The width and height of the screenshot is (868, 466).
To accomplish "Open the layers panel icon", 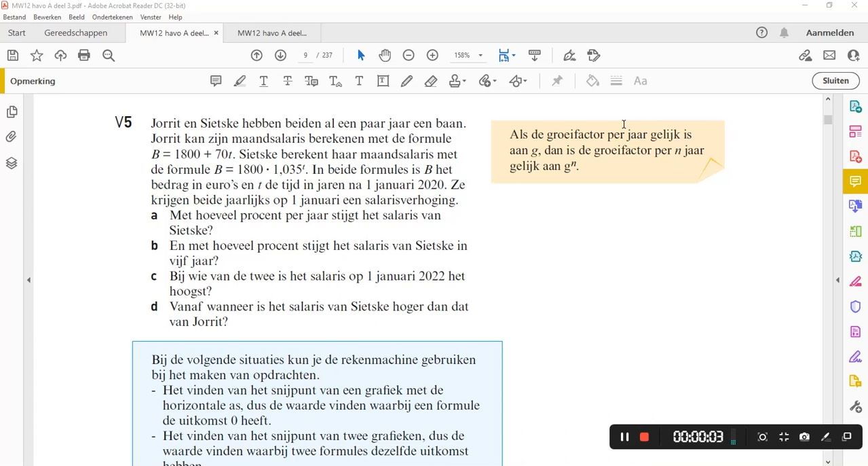I will 12,163.
